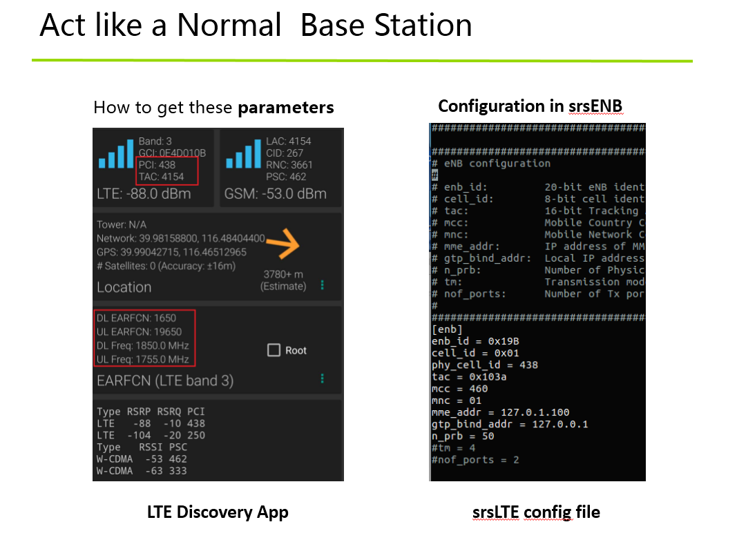737x560 pixels.
Task: Select the Network coordinates line
Action: click(181, 238)
